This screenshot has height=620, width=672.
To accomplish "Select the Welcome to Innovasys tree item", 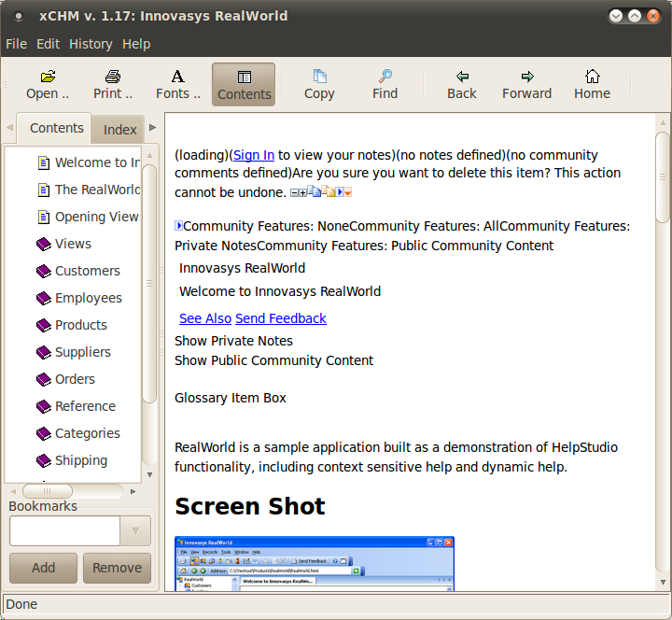I will pos(89,162).
